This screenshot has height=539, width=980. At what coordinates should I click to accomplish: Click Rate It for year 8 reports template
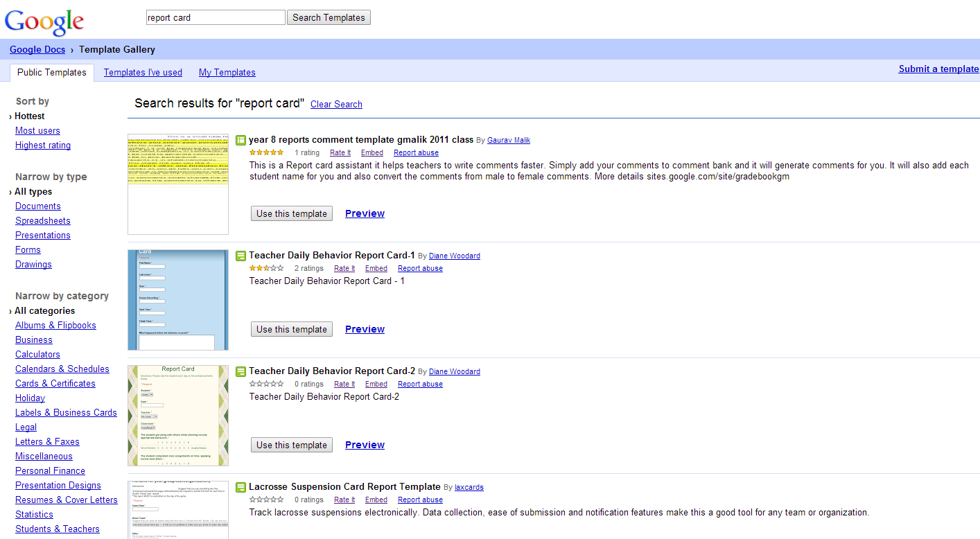[x=340, y=152]
